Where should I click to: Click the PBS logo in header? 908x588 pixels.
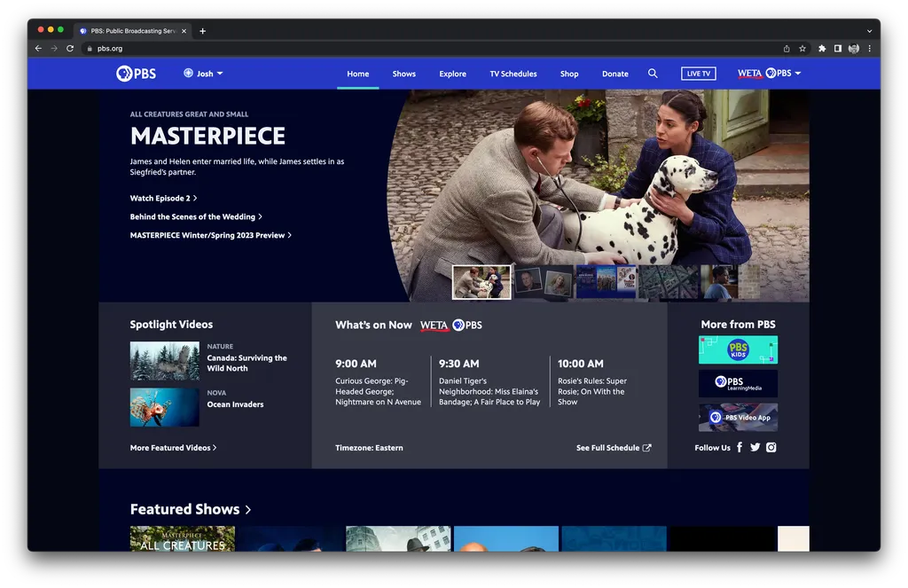pyautogui.click(x=136, y=74)
